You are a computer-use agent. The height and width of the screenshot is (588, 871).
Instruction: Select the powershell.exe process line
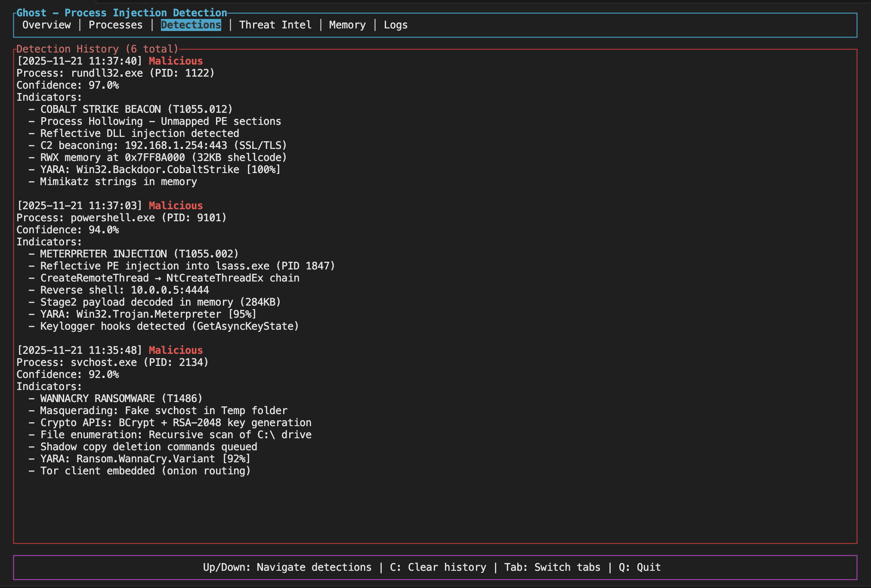(x=121, y=218)
